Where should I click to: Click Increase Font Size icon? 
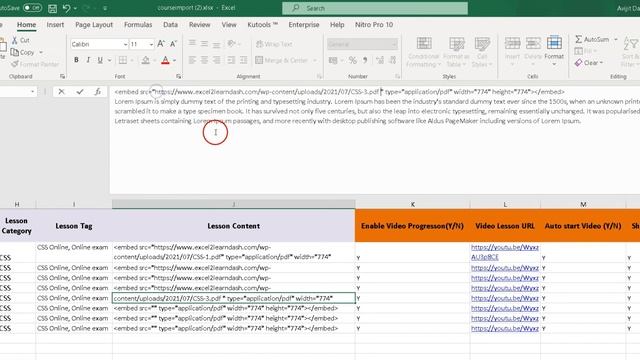pyautogui.click(x=161, y=44)
